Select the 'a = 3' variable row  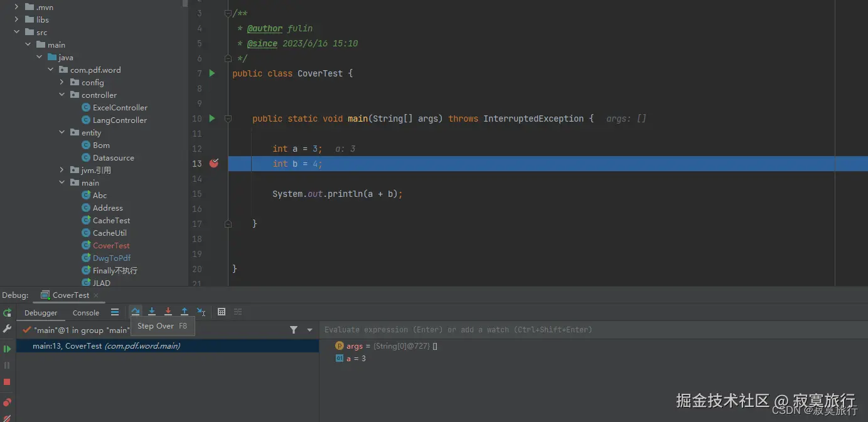pyautogui.click(x=356, y=359)
